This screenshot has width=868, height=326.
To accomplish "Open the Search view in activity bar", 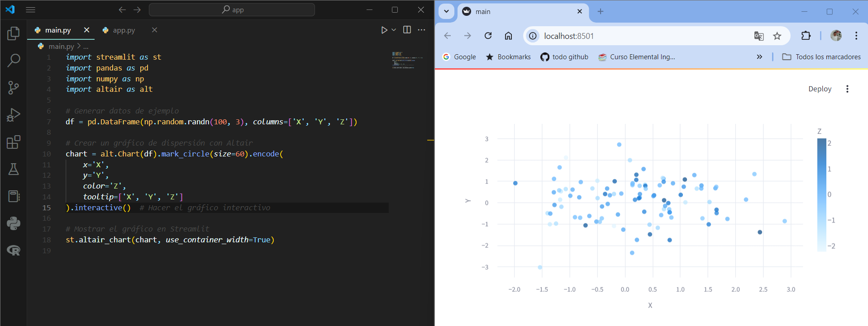I will tap(14, 60).
